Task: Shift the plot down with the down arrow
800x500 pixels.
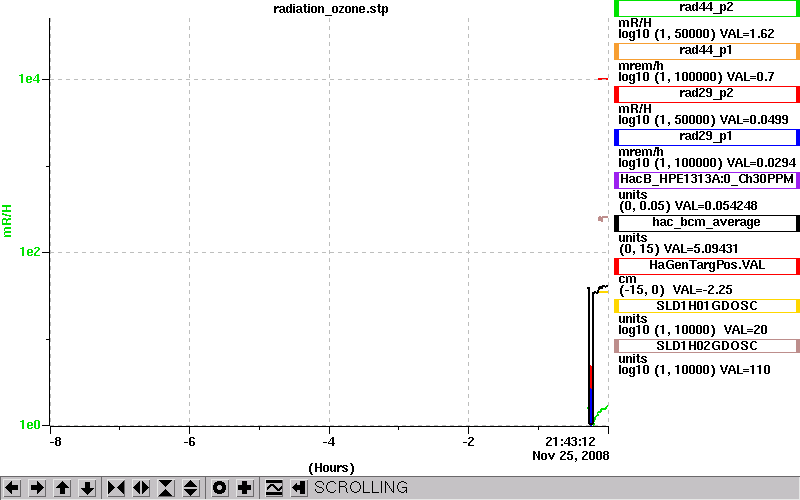Action: click(87, 488)
